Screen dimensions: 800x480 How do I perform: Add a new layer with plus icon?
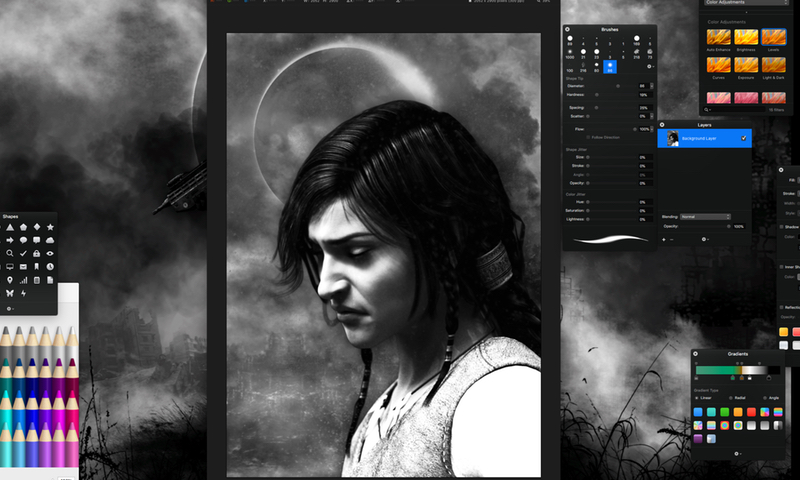click(663, 239)
